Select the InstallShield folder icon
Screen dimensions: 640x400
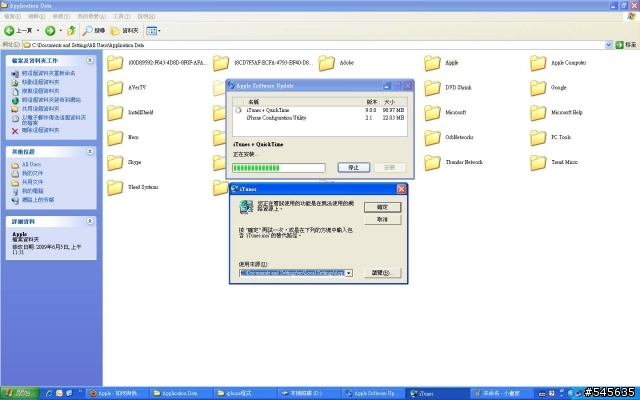tap(115, 113)
